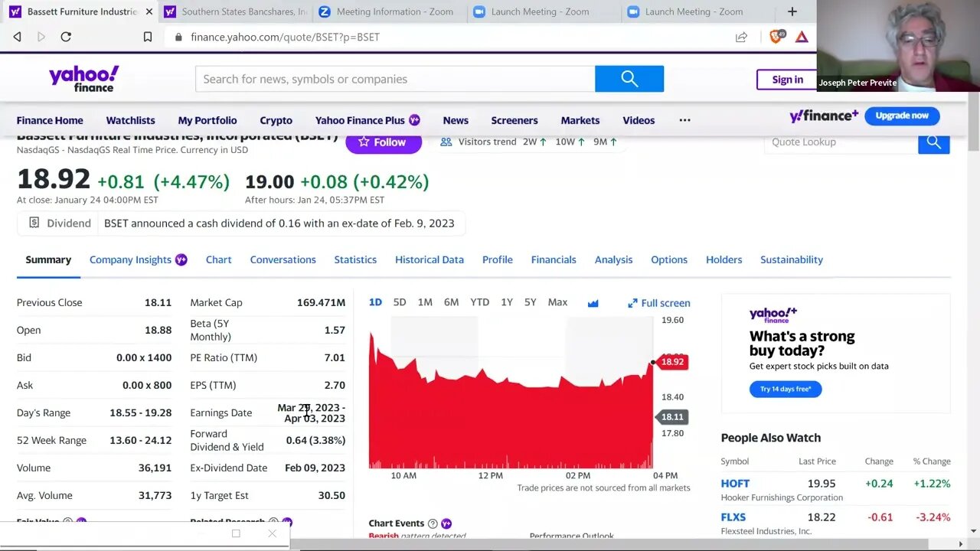
Task: Click the Chart Events help icon
Action: click(433, 523)
